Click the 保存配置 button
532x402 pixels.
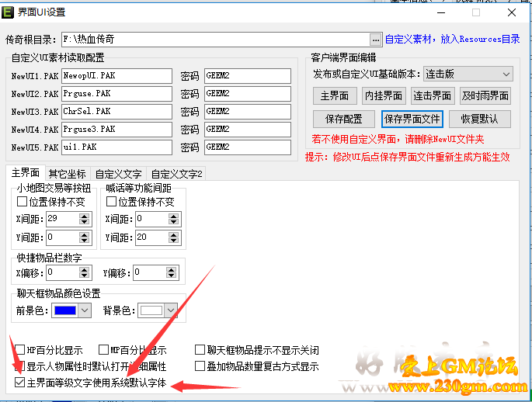344,119
